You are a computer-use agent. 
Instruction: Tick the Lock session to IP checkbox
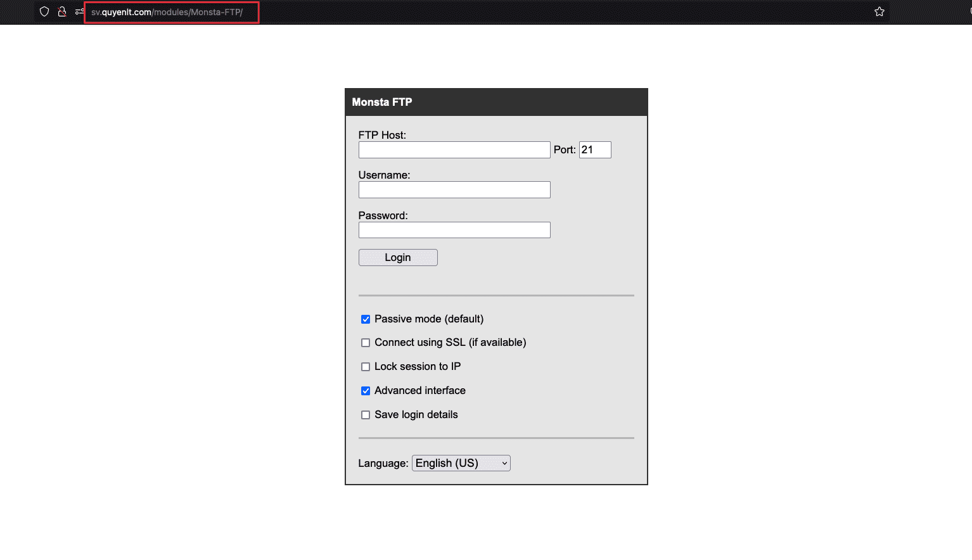(366, 367)
